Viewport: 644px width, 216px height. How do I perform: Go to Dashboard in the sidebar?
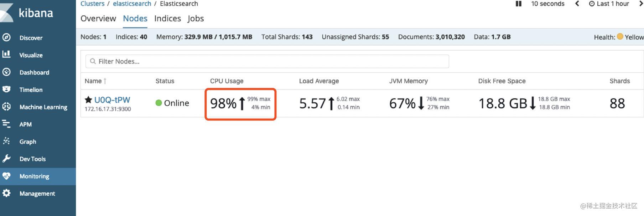tap(34, 72)
